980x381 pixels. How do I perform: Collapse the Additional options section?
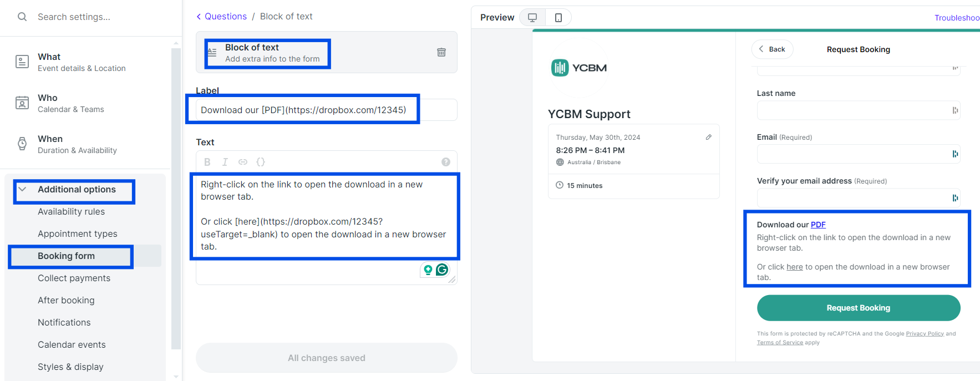(x=23, y=189)
